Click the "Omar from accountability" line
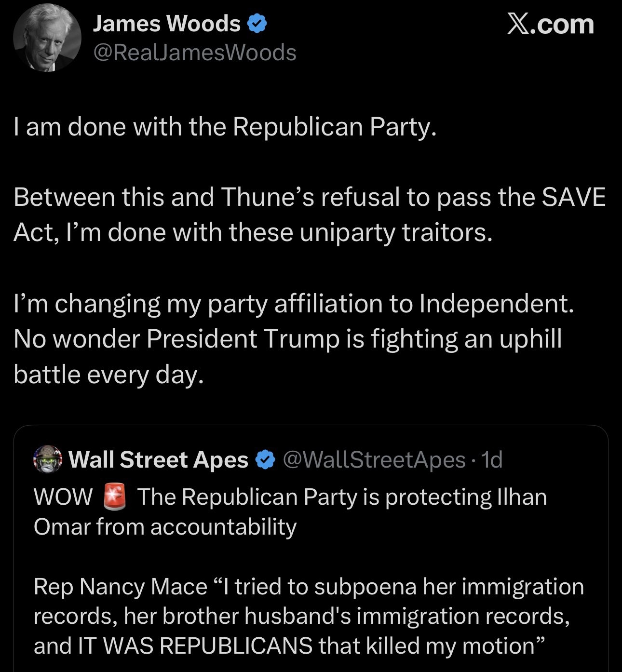 (x=165, y=526)
